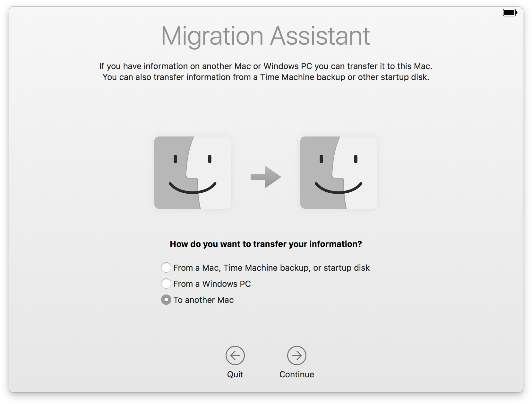Click 'How do you want to transfer your information?'

(266, 244)
